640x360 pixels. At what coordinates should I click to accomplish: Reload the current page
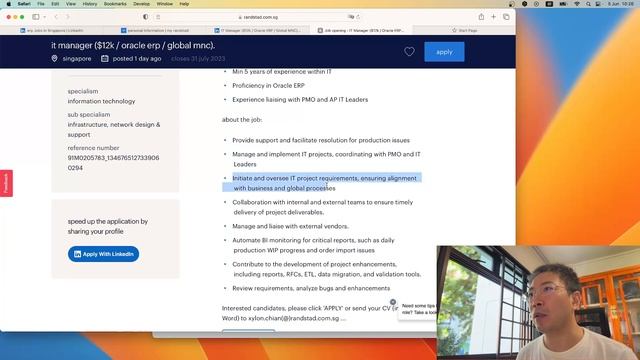click(x=358, y=17)
